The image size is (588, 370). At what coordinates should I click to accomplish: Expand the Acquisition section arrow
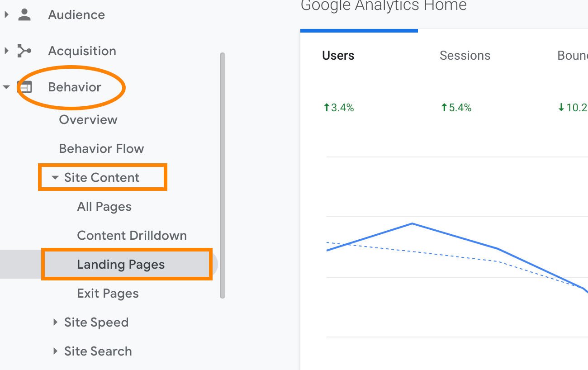pos(6,51)
